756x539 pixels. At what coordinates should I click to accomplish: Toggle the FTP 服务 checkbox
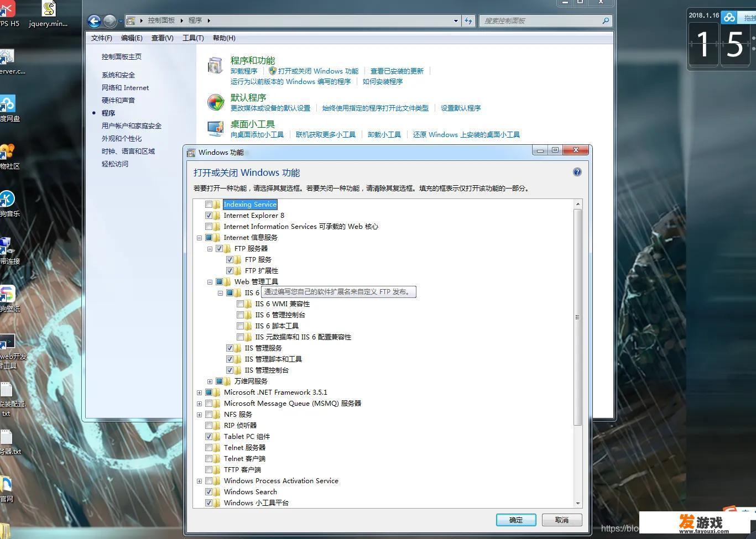(230, 260)
